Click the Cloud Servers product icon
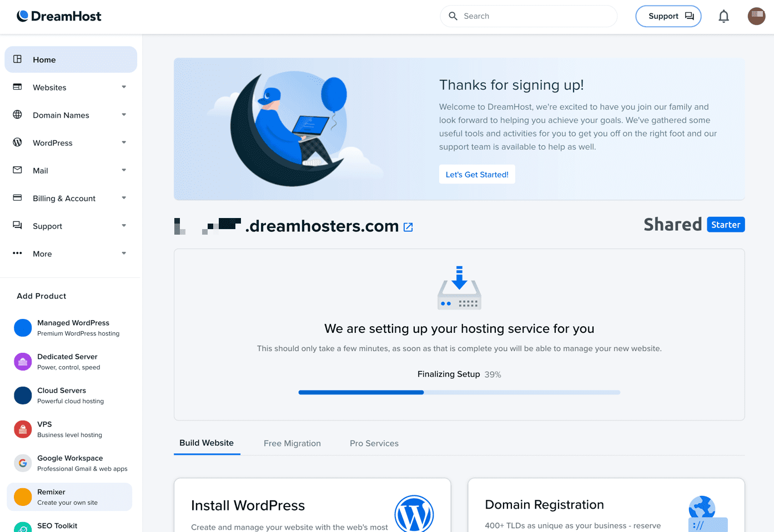 [23, 396]
